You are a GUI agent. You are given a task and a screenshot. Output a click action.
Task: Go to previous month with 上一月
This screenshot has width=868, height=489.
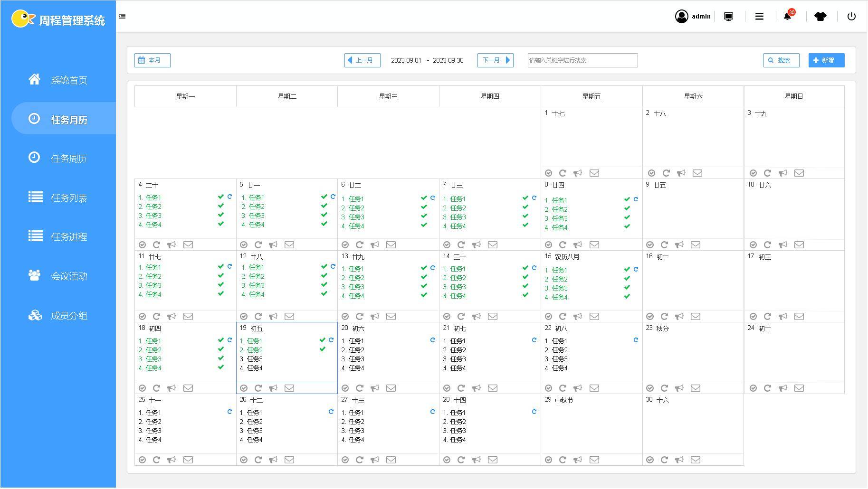[362, 60]
